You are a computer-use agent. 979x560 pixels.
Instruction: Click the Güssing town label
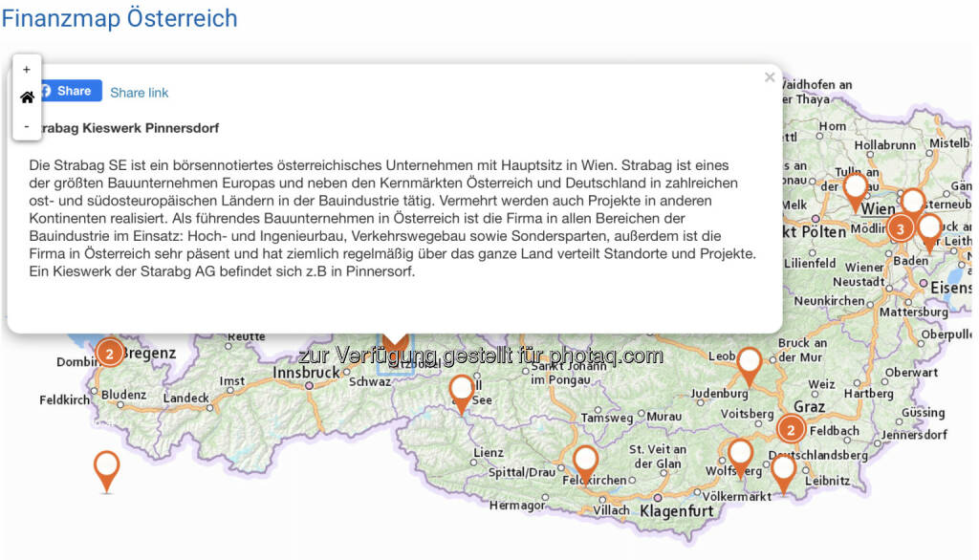pos(923,413)
